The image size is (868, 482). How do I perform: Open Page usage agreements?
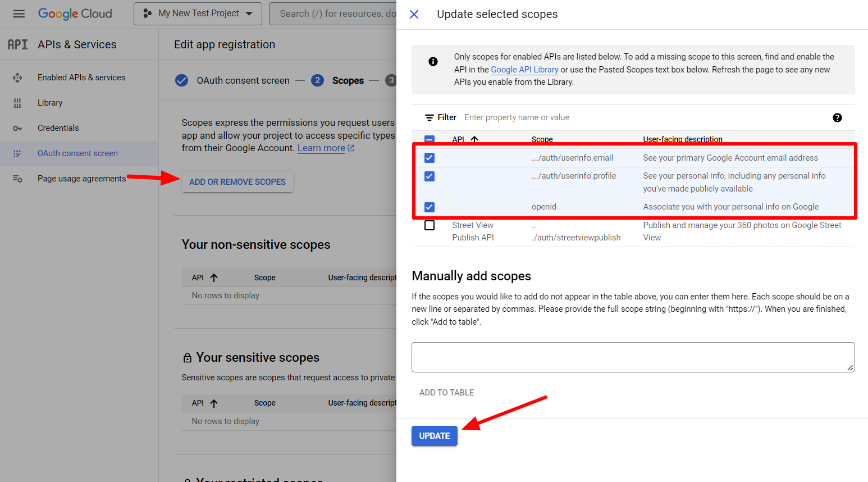pos(81,179)
